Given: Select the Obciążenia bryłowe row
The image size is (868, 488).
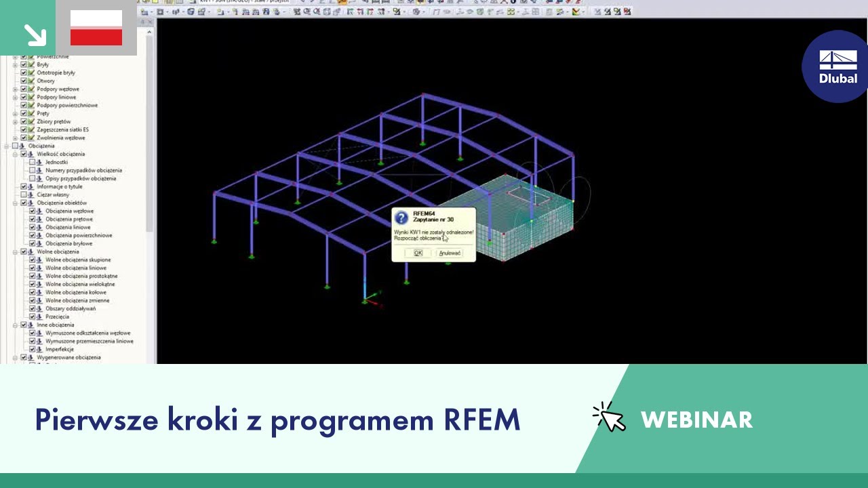Looking at the screenshot, I should 68,243.
